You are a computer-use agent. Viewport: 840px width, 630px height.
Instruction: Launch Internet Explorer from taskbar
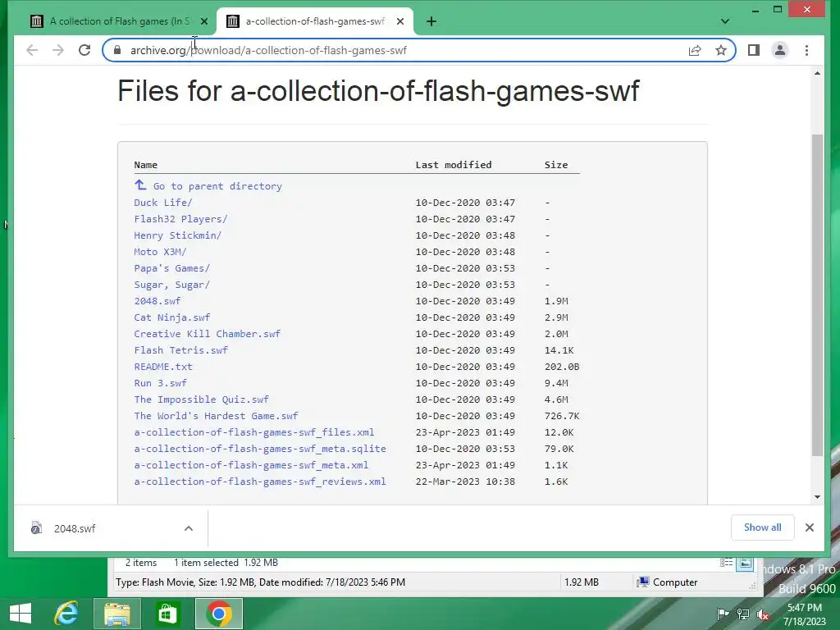(x=66, y=614)
